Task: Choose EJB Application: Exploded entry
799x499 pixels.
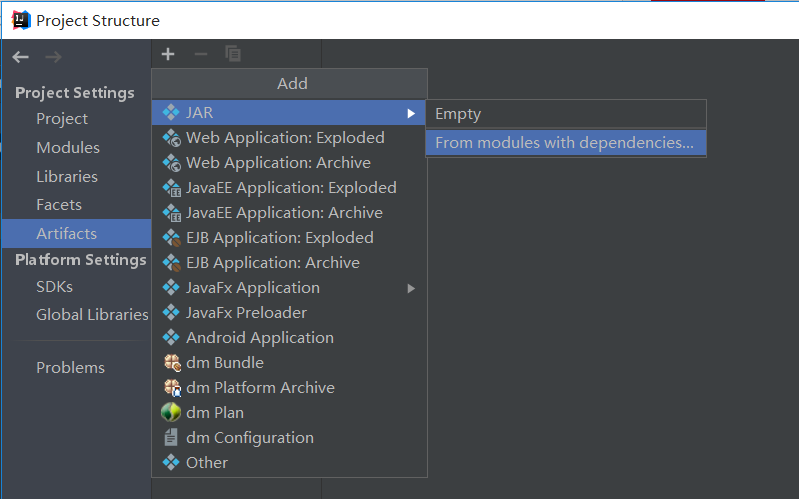Action: point(288,238)
